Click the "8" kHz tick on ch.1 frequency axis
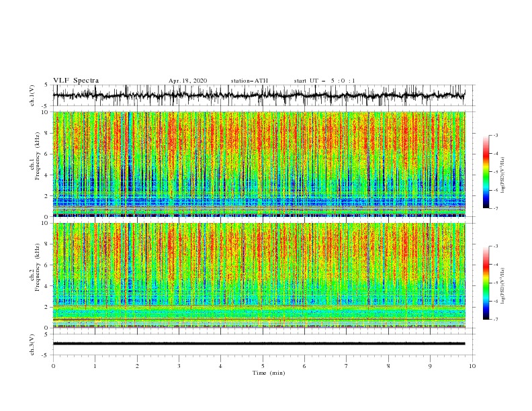This screenshot has width=532, height=411. pos(46,133)
